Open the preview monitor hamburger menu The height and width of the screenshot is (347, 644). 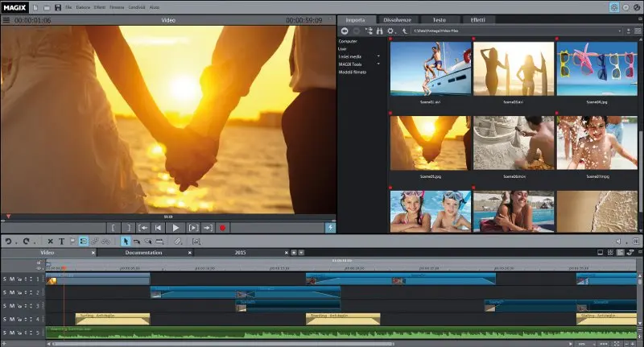6,20
